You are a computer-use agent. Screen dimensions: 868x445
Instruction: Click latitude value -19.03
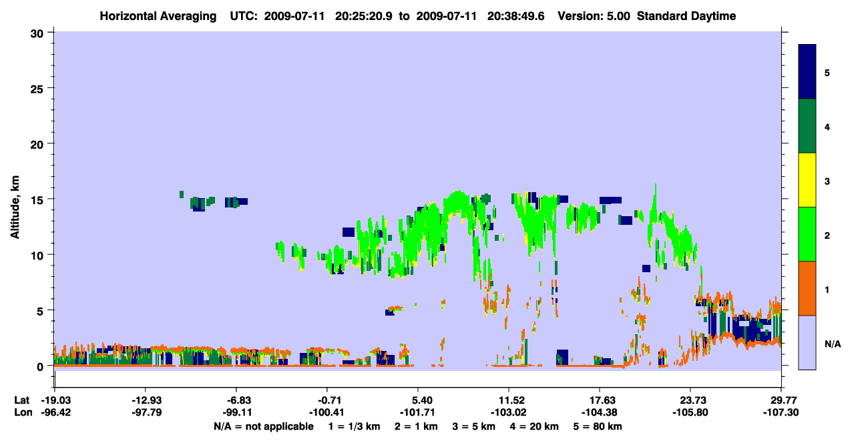(55, 400)
